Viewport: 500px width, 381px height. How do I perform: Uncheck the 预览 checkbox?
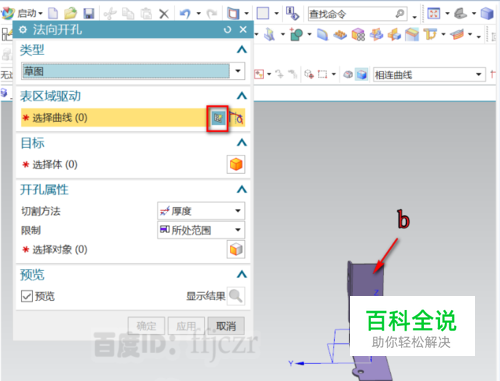(x=27, y=296)
